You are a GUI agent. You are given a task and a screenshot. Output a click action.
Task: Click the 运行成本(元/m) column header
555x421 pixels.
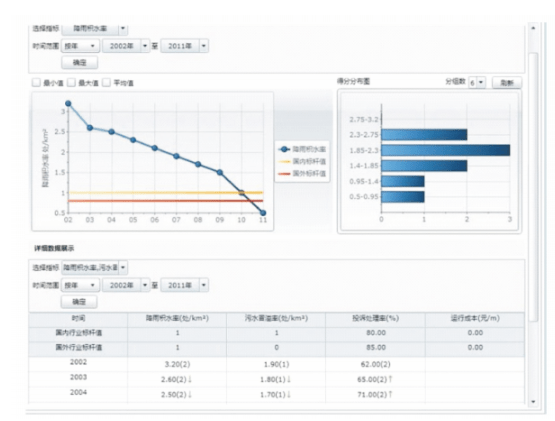point(475,319)
